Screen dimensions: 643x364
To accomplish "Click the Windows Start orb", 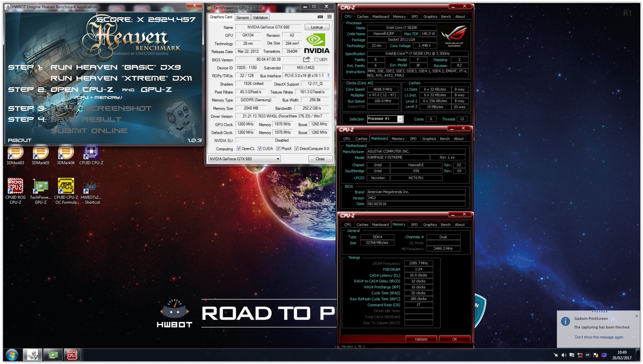I will pos(12,355).
